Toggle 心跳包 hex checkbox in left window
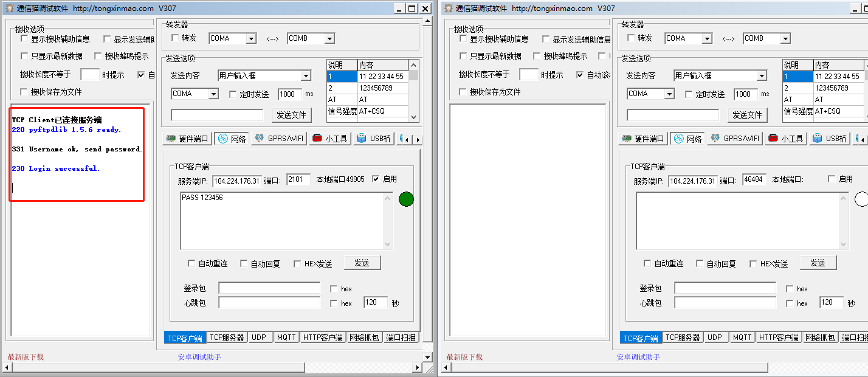 click(334, 303)
